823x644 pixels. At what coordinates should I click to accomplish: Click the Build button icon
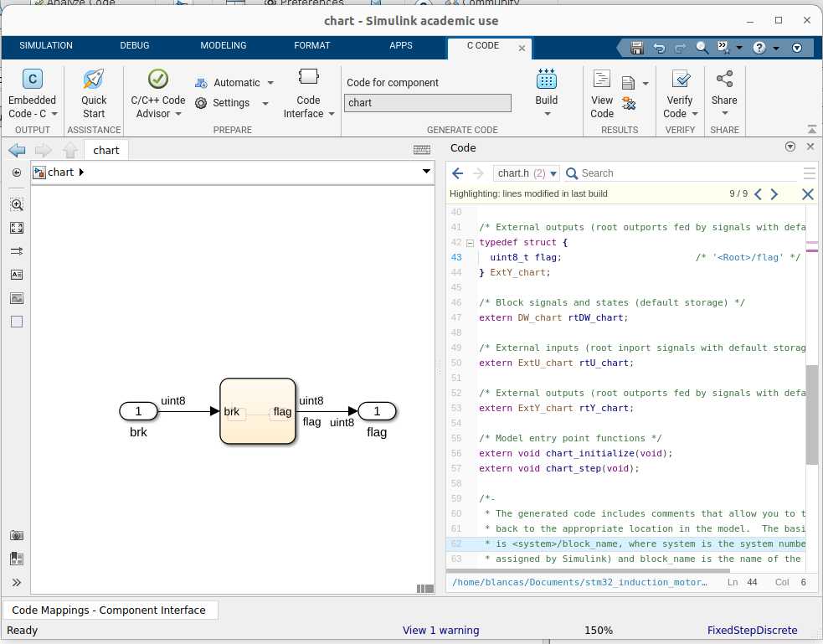click(x=547, y=80)
